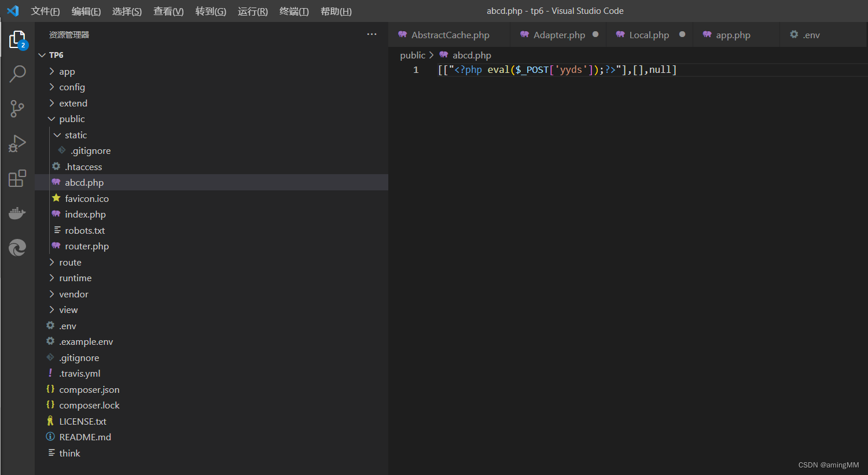This screenshot has height=475, width=868.
Task: Collapse the public folder
Action: [52, 119]
